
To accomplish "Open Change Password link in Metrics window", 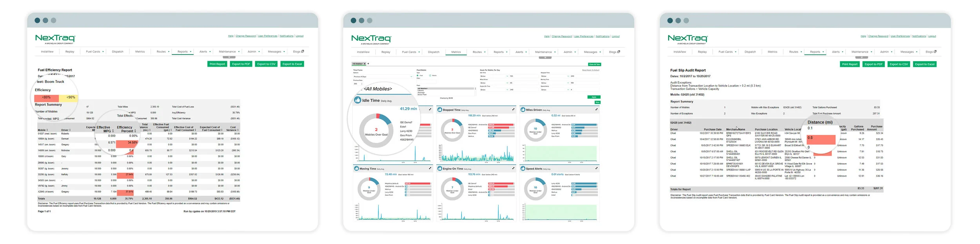I will coord(561,36).
